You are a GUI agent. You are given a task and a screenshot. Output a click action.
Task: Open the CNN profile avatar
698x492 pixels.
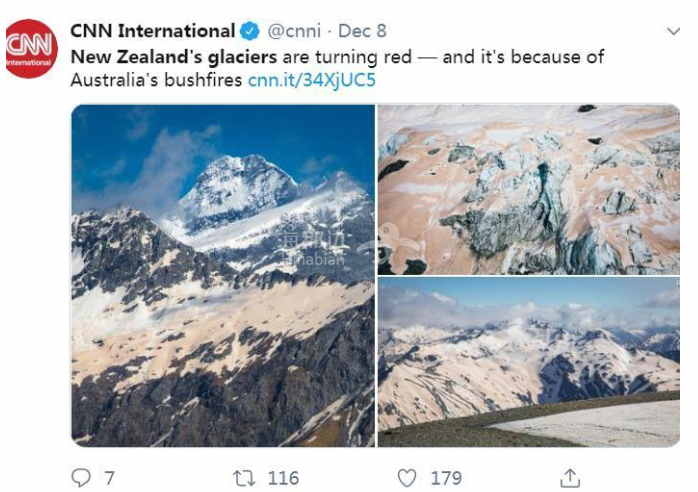31,47
